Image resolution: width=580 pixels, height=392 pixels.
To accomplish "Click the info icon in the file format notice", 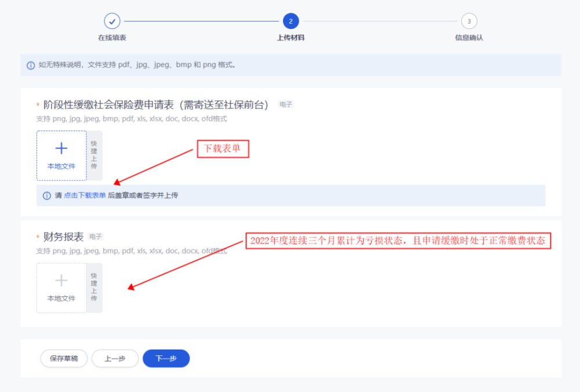I will (31, 66).
